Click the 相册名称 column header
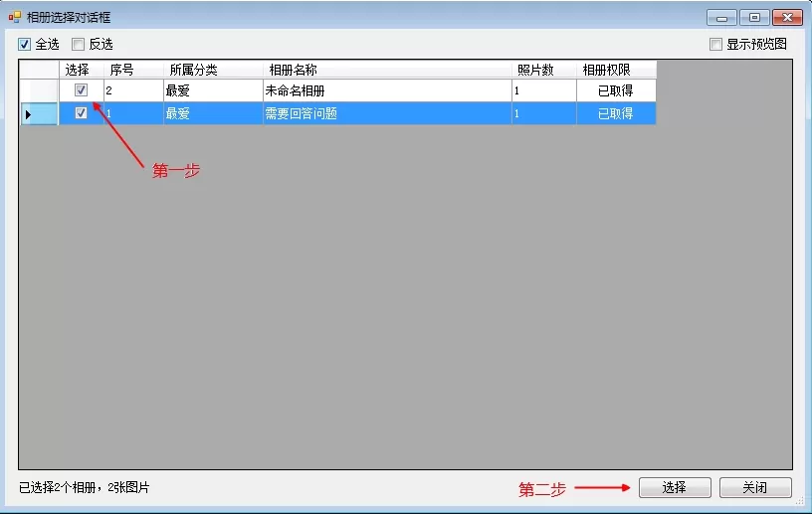This screenshot has width=812, height=514. pyautogui.click(x=387, y=70)
